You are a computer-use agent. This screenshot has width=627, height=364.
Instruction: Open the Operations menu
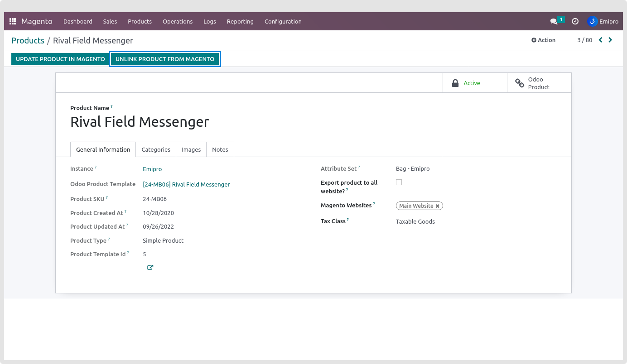click(178, 21)
